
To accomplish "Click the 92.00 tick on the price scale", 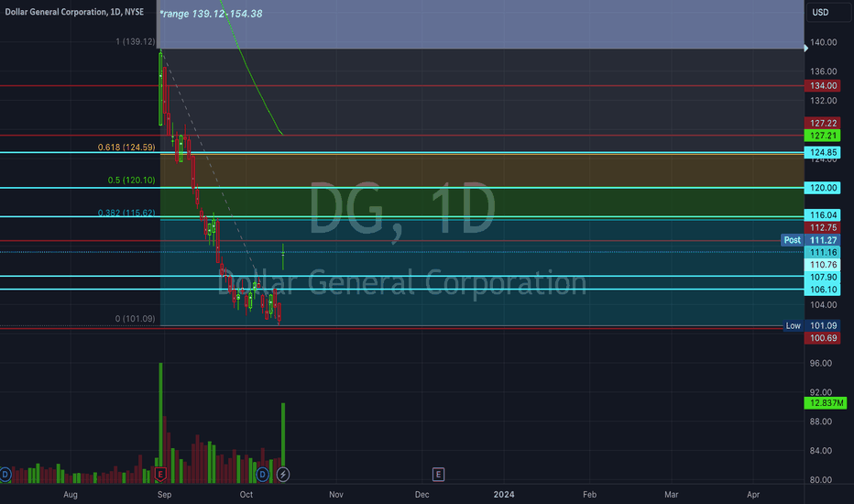I will pyautogui.click(x=821, y=392).
